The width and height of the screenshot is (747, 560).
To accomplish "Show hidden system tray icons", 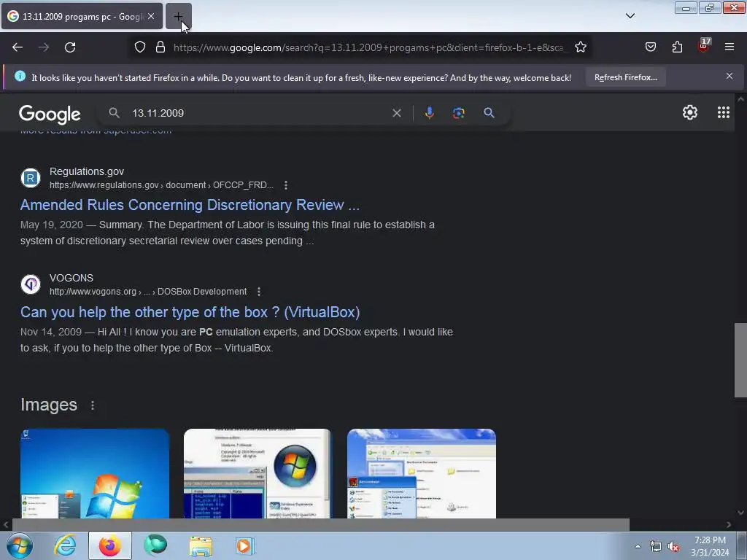I will pyautogui.click(x=638, y=546).
